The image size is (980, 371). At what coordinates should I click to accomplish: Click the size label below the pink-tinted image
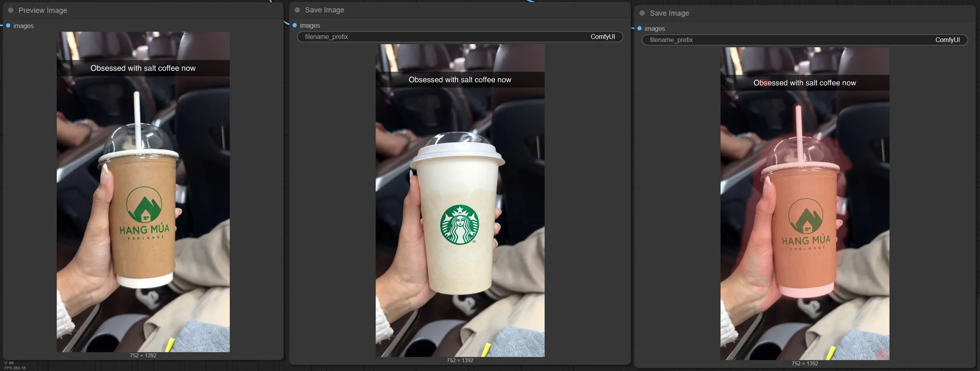[x=804, y=364]
